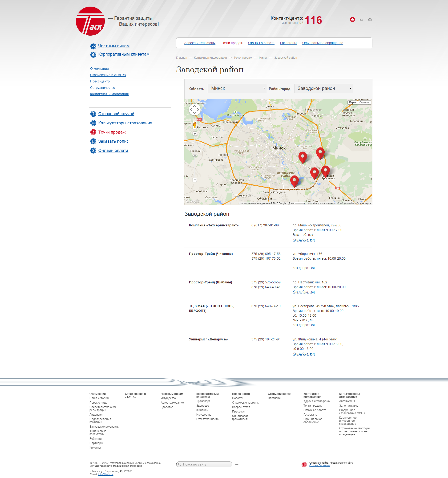Screen dimensions: 448x478
Task: Click Как добраться for Универмаг «Беларусь»
Action: 303,354
